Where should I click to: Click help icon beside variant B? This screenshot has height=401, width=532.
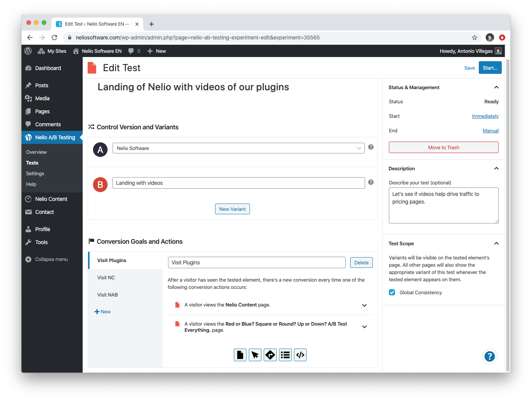(x=371, y=182)
